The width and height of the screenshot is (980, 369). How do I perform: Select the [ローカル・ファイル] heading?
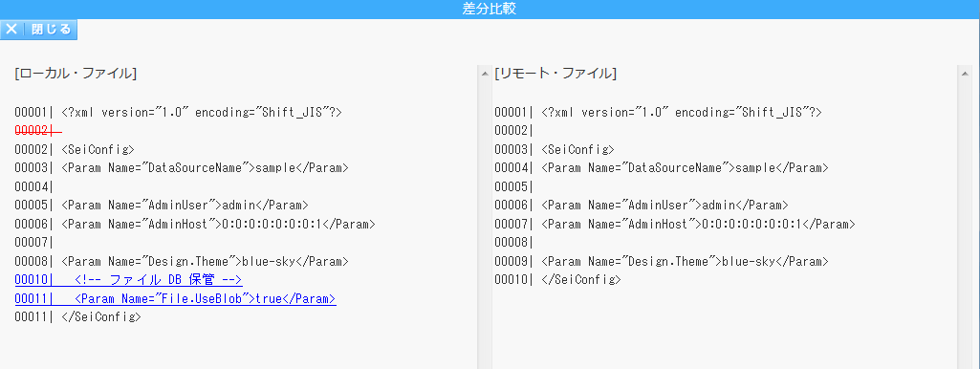(76, 74)
